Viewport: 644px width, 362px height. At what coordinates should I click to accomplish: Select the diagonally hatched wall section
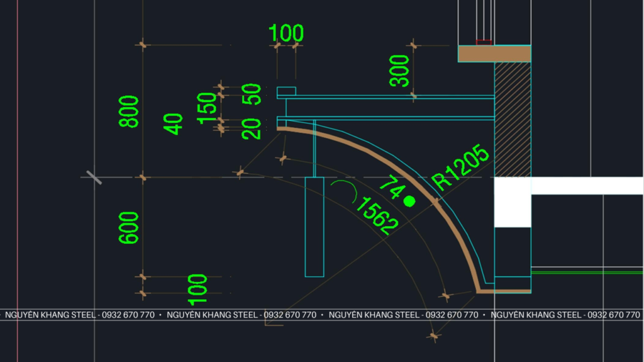point(513,120)
